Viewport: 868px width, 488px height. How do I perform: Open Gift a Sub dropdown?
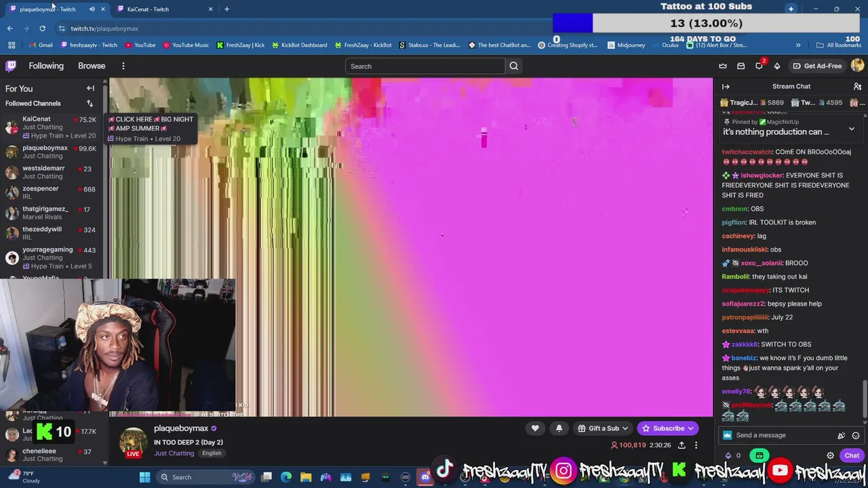pos(603,428)
